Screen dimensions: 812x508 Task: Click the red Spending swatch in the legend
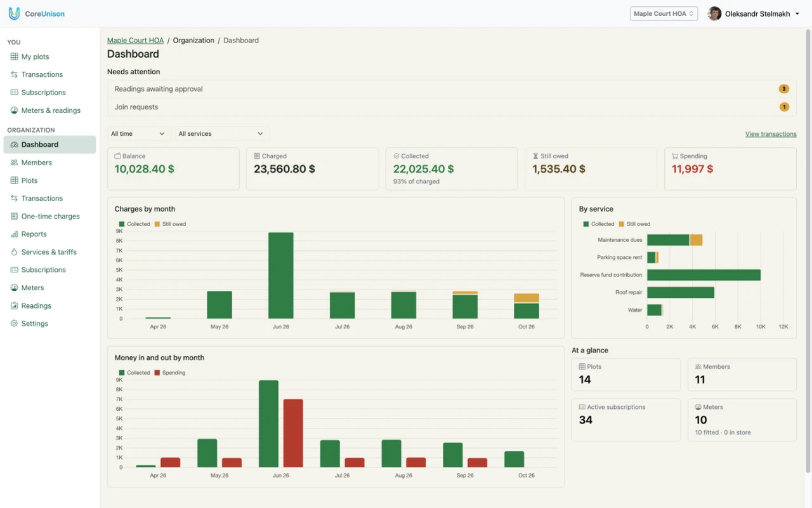coord(157,373)
